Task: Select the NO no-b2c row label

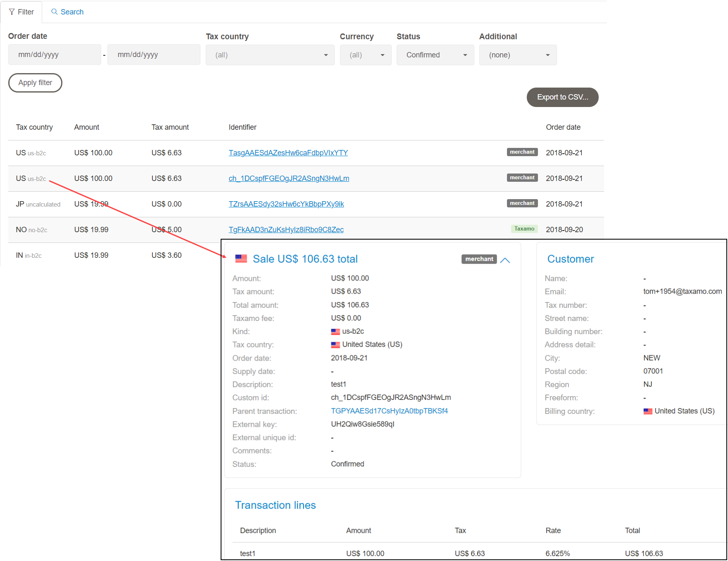Action: (x=31, y=230)
